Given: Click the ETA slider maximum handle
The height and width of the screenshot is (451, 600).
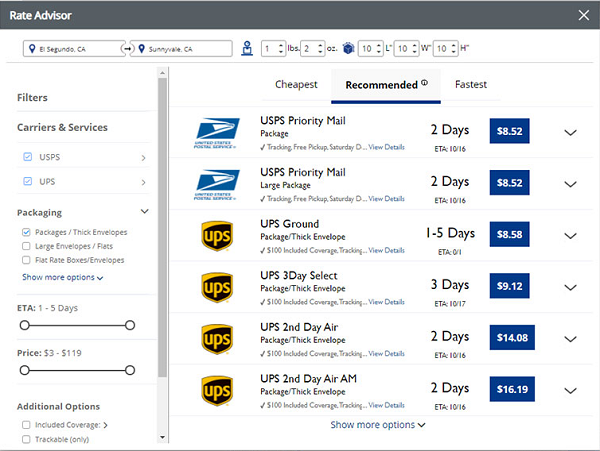Looking at the screenshot, I should point(130,326).
